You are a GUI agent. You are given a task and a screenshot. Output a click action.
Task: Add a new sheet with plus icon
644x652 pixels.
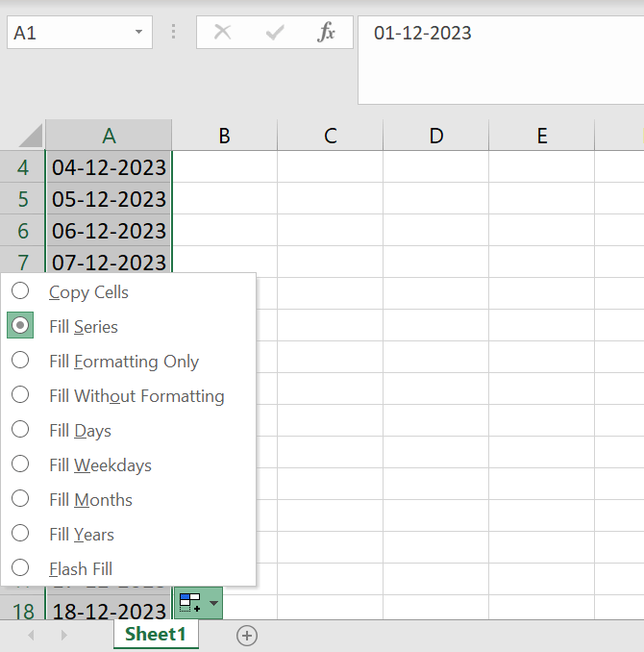click(247, 636)
